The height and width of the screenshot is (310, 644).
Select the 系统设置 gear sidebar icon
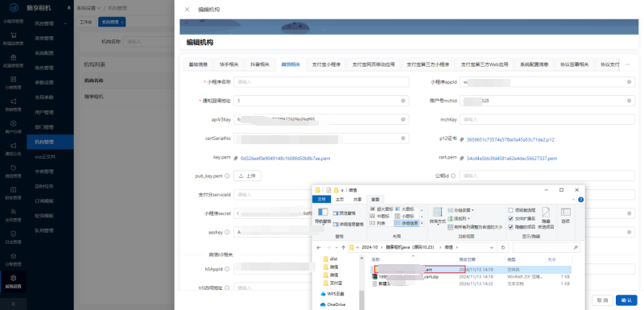point(13,278)
